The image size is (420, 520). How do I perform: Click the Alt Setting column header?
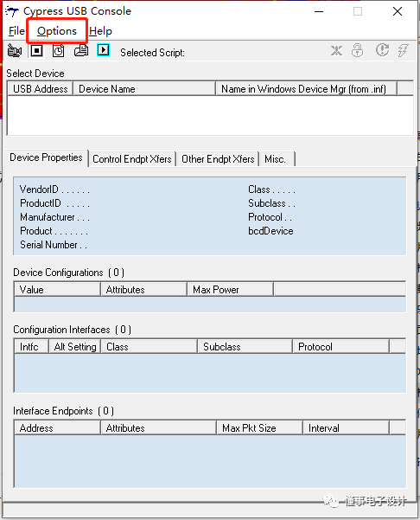(x=75, y=347)
